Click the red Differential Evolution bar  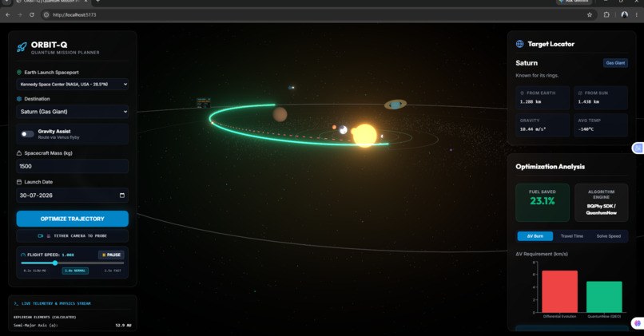(559, 291)
